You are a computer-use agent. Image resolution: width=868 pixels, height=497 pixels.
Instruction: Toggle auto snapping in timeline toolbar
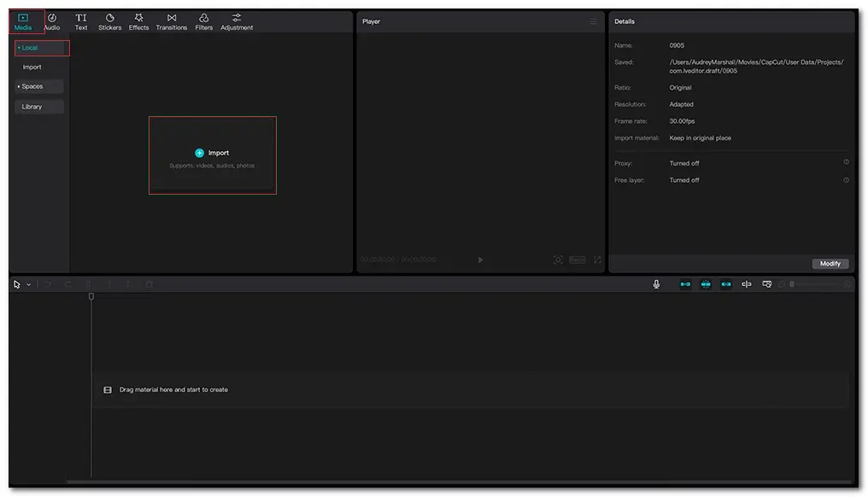coord(706,284)
